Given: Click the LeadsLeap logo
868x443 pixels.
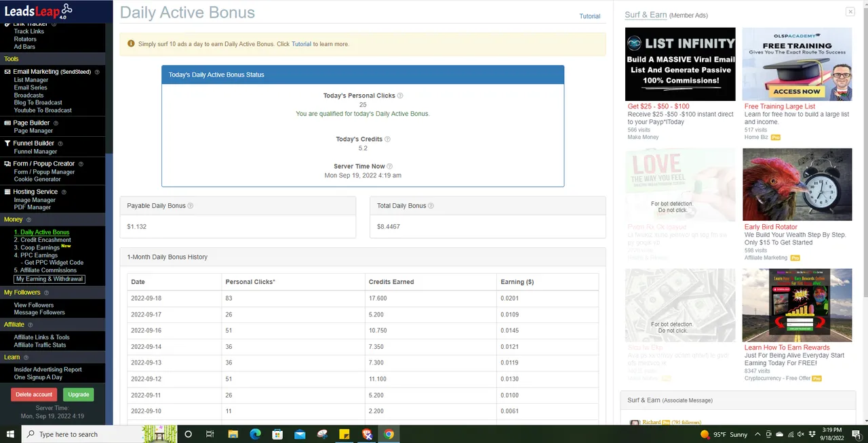Looking at the screenshot, I should click(x=38, y=11).
